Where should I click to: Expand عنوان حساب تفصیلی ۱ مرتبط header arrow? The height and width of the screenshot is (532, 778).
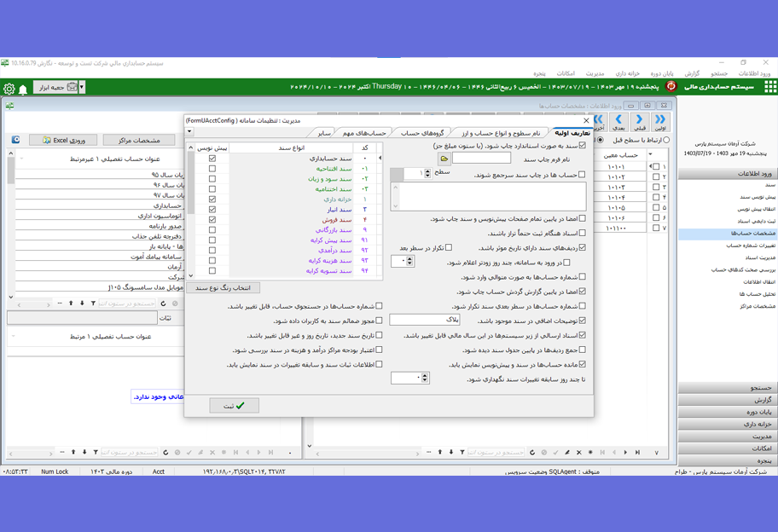pos(14,336)
